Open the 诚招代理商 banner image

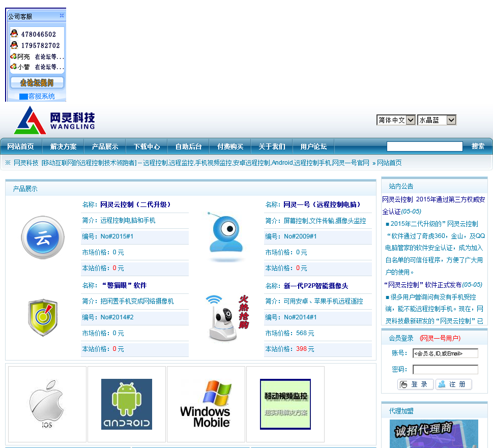point(434,434)
